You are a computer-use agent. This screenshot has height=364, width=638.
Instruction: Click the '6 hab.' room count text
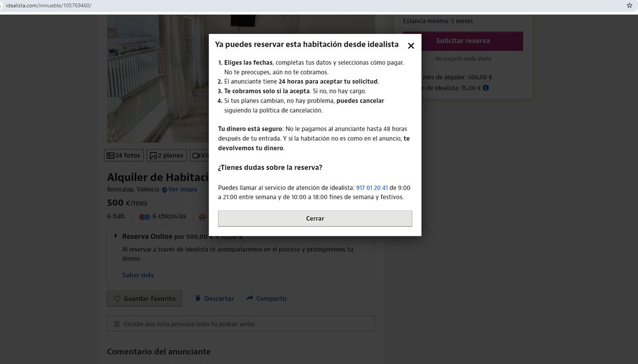[x=116, y=216]
